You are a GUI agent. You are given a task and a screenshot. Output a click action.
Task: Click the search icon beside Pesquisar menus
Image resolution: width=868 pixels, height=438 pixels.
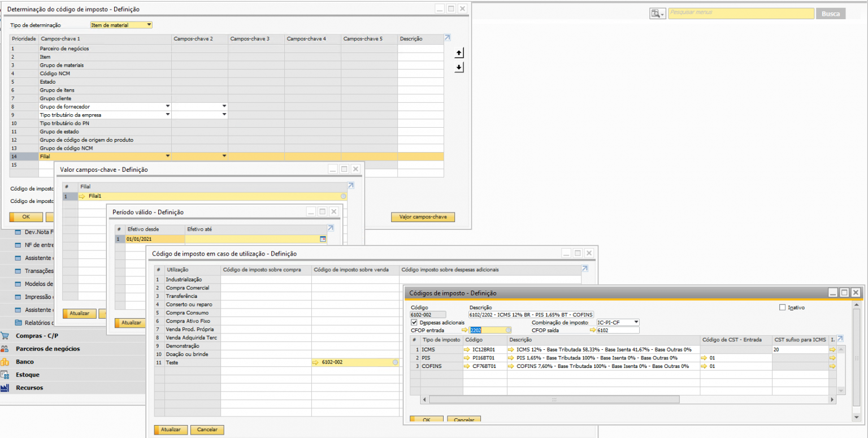[657, 14]
